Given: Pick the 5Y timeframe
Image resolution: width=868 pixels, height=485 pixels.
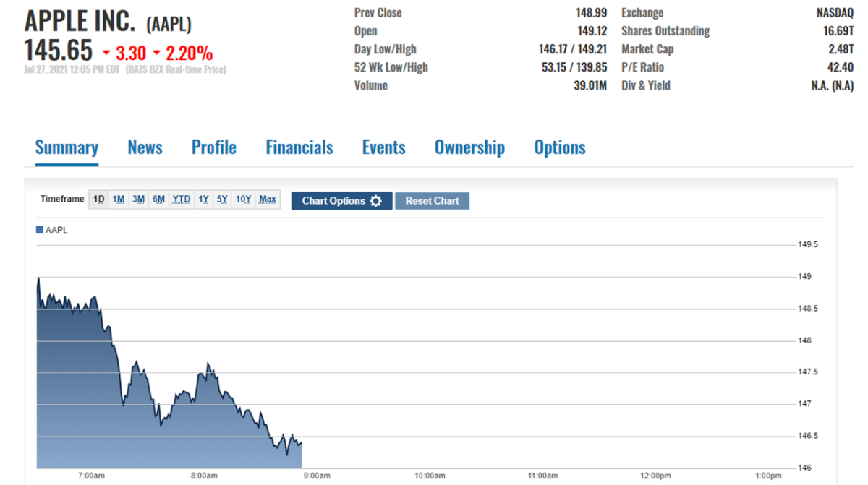Looking at the screenshot, I should 222,199.
